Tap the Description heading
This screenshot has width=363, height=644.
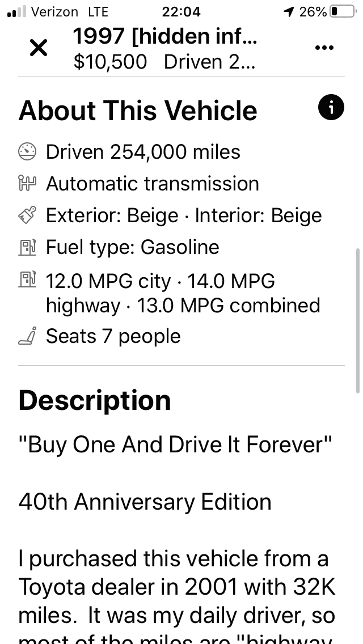tap(95, 400)
